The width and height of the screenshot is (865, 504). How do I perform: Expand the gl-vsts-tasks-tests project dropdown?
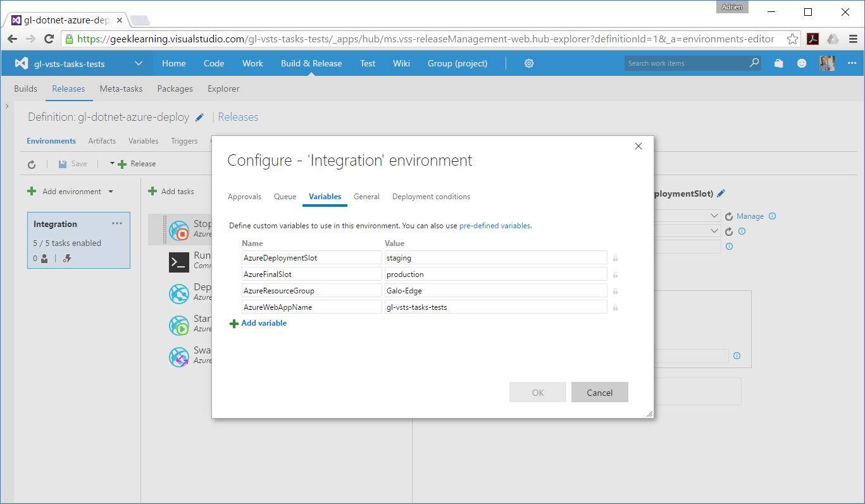[x=139, y=63]
